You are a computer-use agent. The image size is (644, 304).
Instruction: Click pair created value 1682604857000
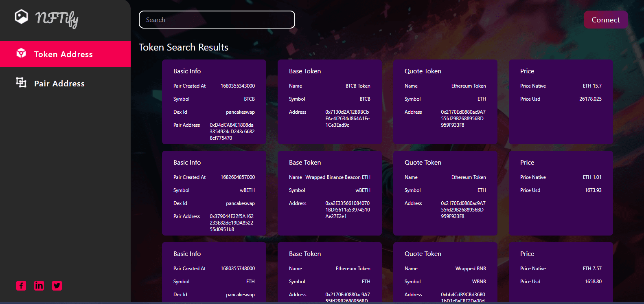click(x=238, y=177)
